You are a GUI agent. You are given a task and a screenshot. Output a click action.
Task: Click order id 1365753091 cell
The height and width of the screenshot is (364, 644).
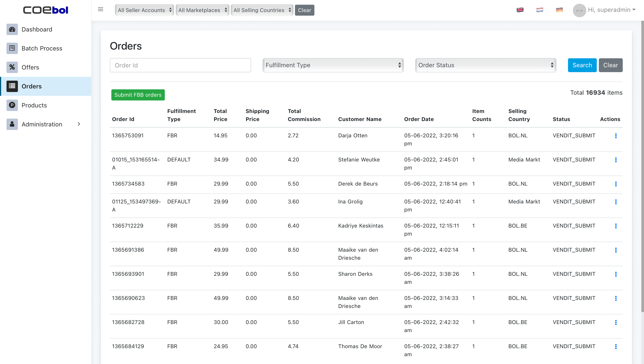coord(128,136)
